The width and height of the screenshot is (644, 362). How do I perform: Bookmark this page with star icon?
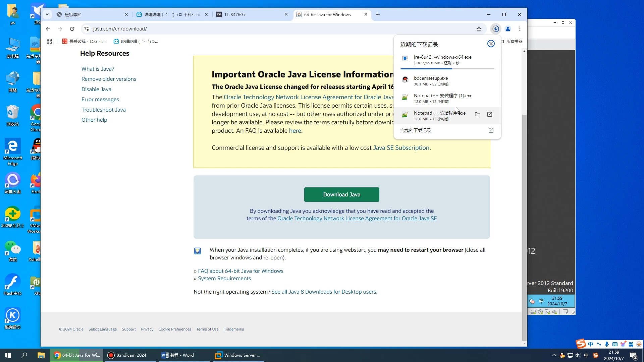(x=479, y=29)
